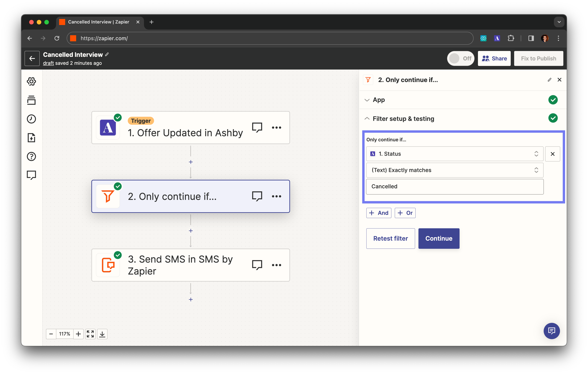Click the fit-to-view expand icon
Image resolution: width=588 pixels, height=374 pixels.
(90, 334)
